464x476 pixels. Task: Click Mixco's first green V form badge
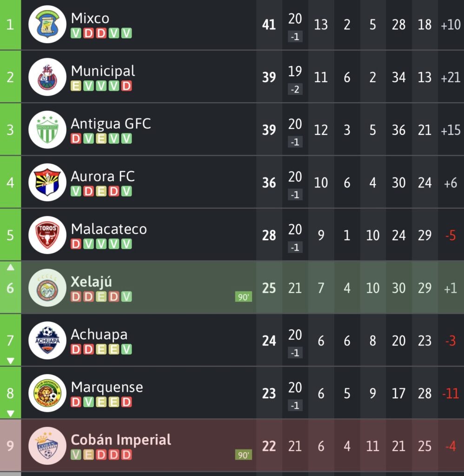click(x=76, y=33)
